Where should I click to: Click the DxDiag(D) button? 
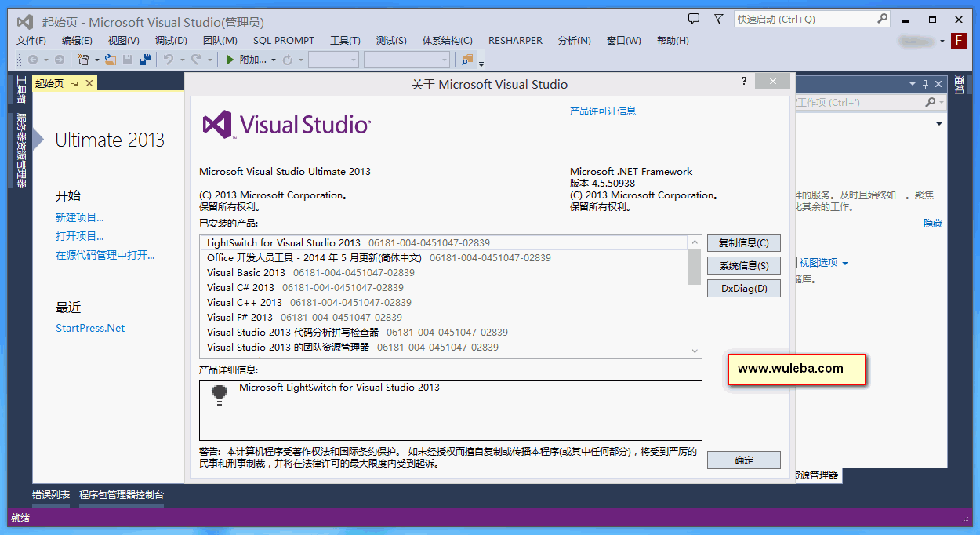coord(743,289)
